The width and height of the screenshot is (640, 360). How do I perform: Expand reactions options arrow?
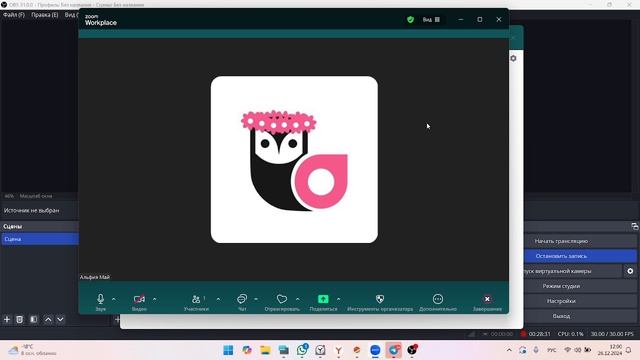click(298, 299)
